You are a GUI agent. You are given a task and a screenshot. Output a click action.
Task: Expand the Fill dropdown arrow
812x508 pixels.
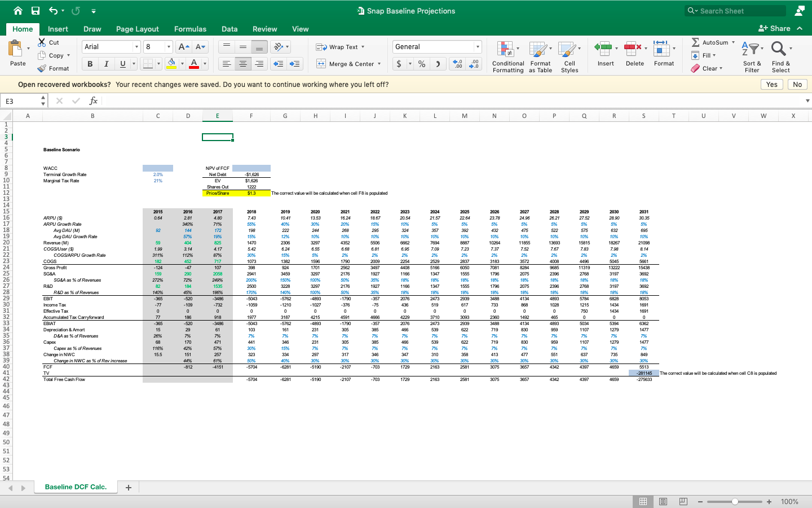pyautogui.click(x=714, y=55)
